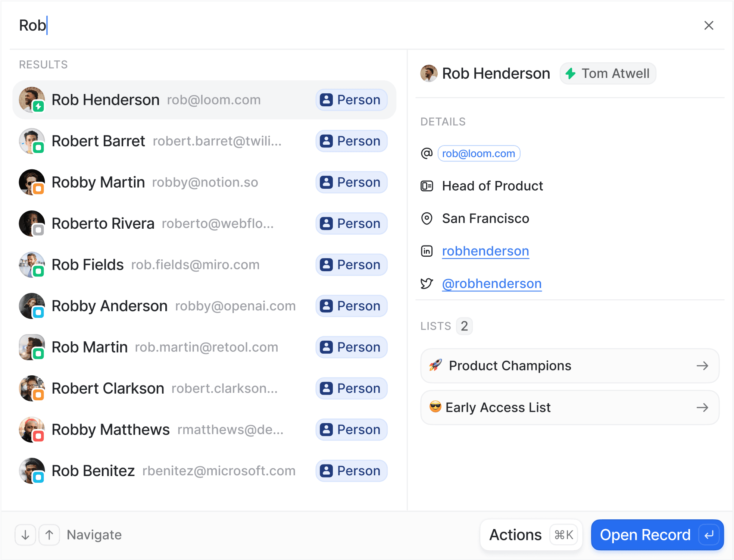734x560 pixels.
Task: Click the Twitter bird icon
Action: point(427,284)
